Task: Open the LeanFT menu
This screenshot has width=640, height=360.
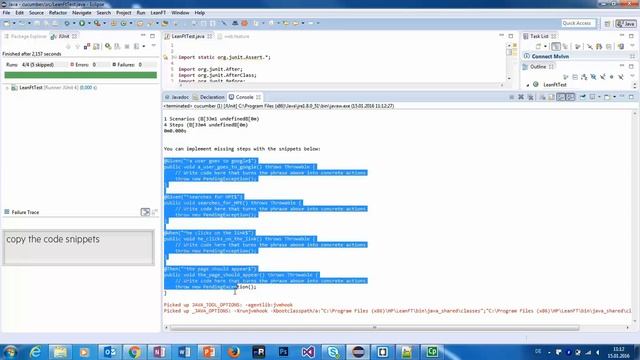Action: (158, 13)
